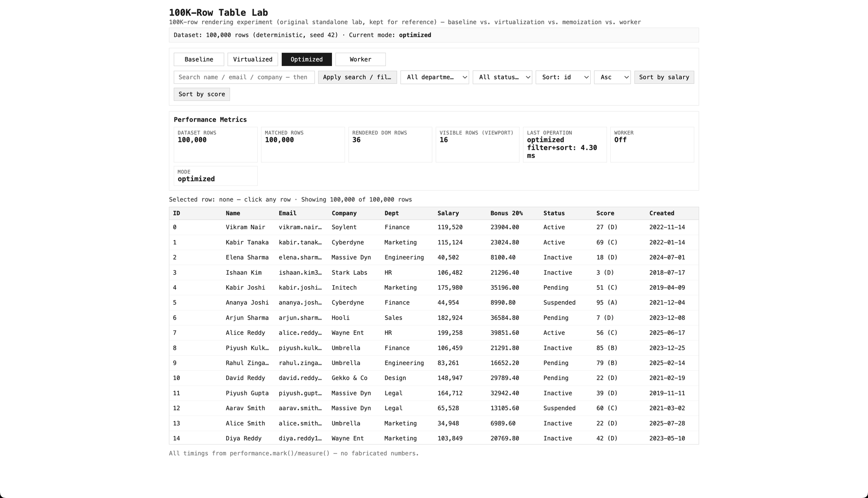Switch to Worker mode
Viewport: 868px width, 498px height.
point(360,59)
